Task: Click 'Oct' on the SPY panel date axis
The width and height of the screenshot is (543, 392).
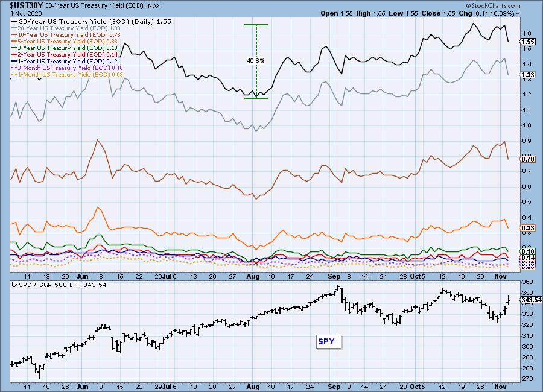Action: point(414,387)
